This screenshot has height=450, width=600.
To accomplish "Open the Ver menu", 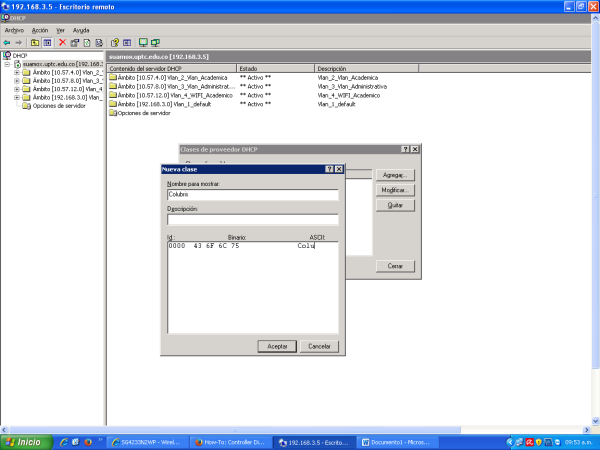I will click(x=60, y=30).
